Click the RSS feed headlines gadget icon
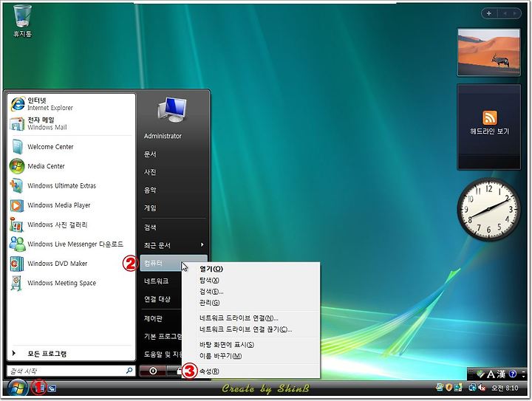The image size is (532, 401). click(x=489, y=117)
